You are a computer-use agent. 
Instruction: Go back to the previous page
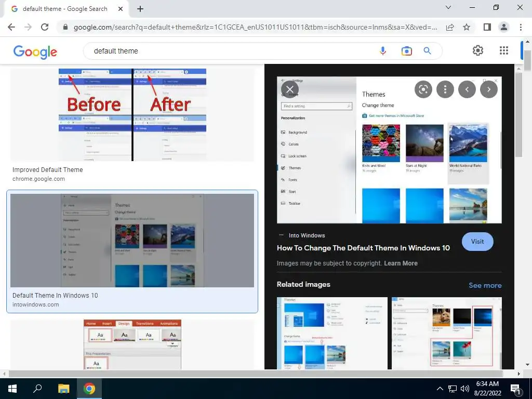tap(11, 27)
